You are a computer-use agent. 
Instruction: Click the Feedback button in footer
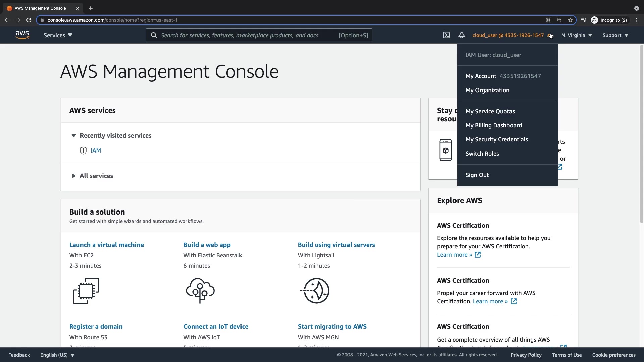coord(19,355)
